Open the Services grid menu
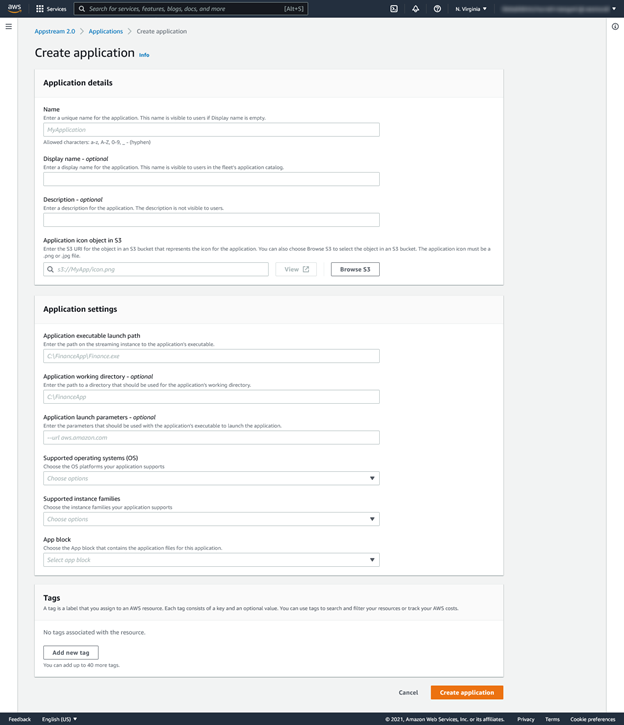624x725 pixels. click(x=51, y=9)
